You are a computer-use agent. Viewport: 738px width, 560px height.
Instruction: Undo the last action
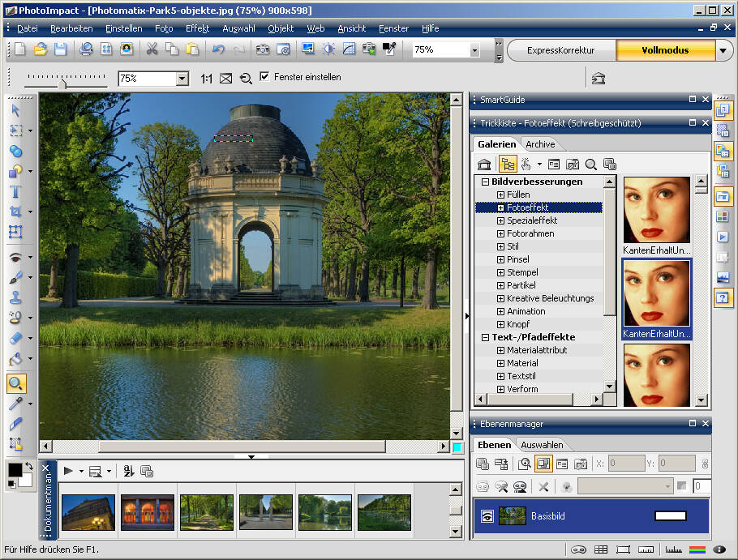[x=218, y=49]
